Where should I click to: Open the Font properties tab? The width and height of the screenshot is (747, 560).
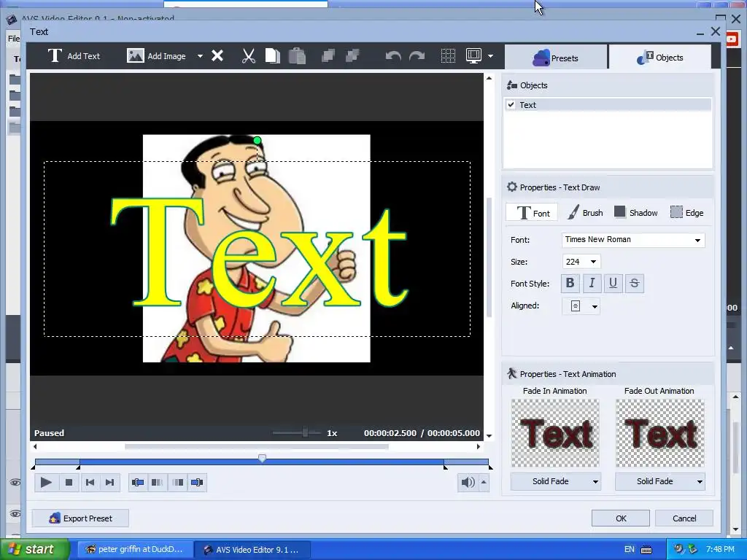point(532,213)
